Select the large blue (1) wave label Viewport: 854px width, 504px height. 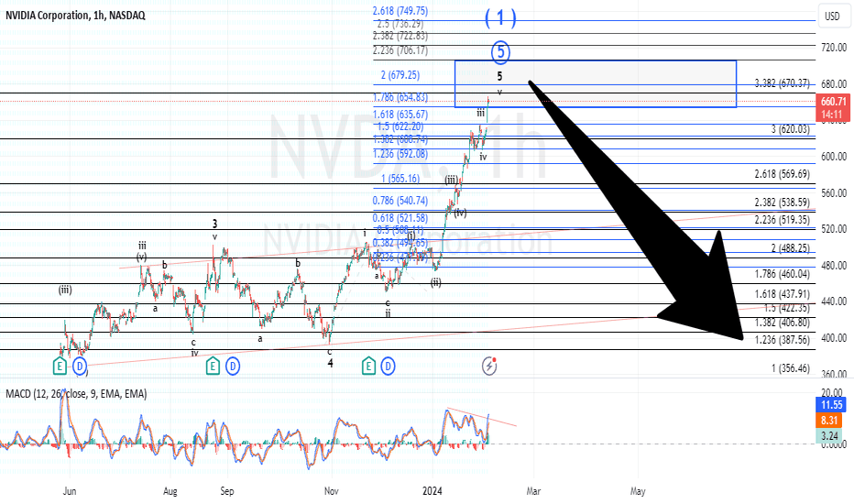coord(500,18)
